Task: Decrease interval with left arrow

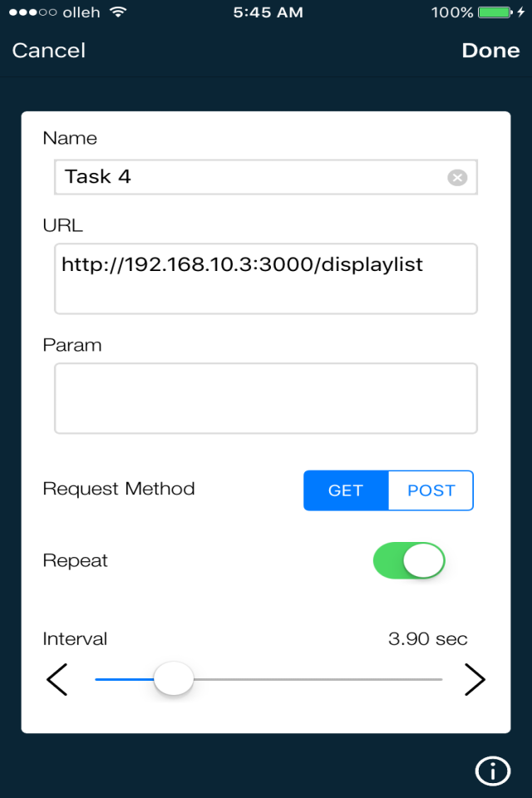Action: (x=57, y=679)
